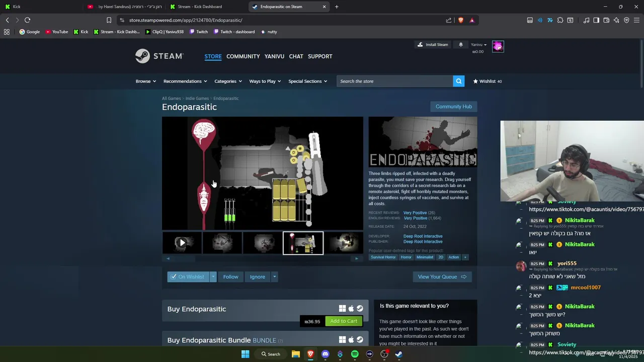Open Discord from the taskbar

pyautogui.click(x=325, y=354)
